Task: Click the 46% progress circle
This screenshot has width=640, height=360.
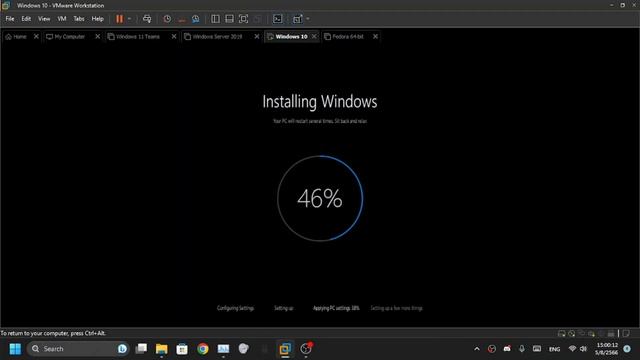Action: coord(320,198)
